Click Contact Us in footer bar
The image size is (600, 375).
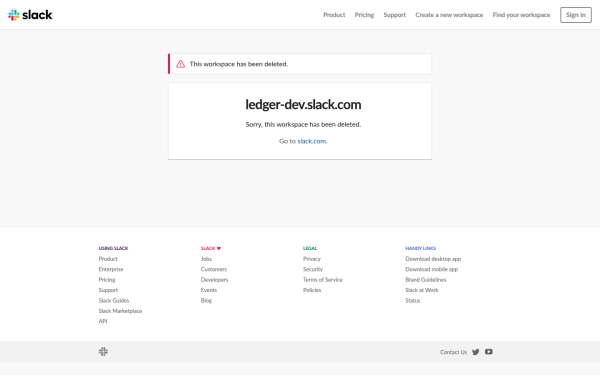pyautogui.click(x=453, y=352)
